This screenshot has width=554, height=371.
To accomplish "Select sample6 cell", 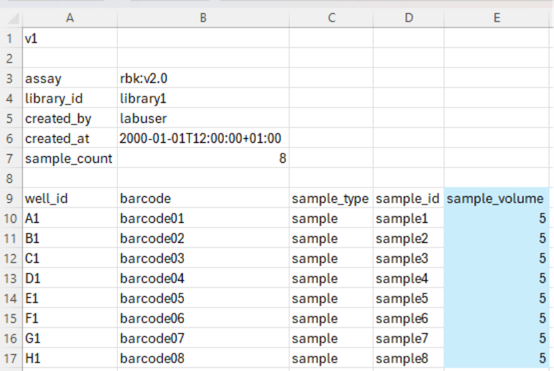I will click(x=408, y=318).
